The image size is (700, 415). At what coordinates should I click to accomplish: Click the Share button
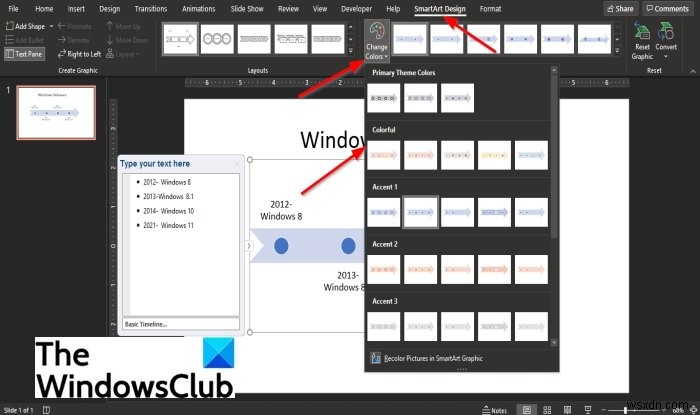pyautogui.click(x=621, y=8)
